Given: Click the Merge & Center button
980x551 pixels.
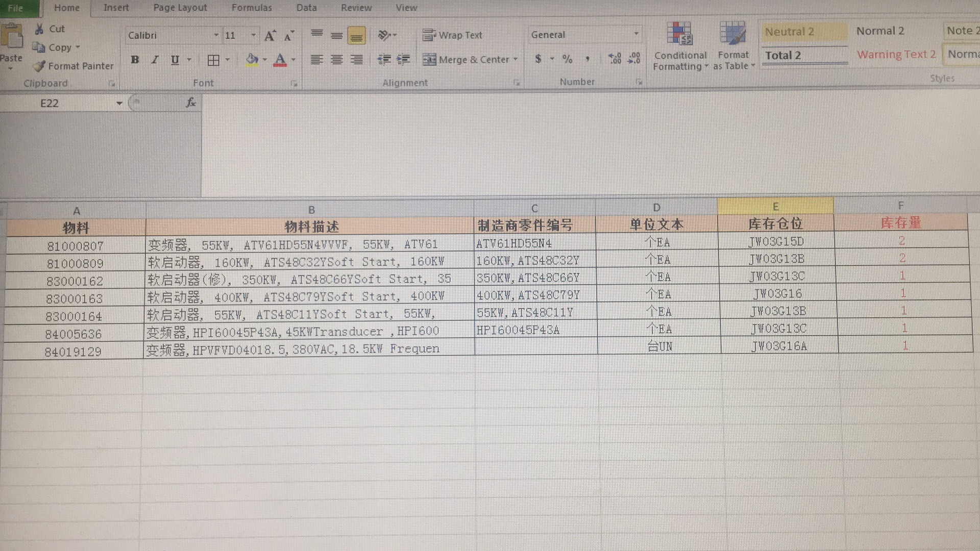Looking at the screenshot, I should (x=466, y=60).
